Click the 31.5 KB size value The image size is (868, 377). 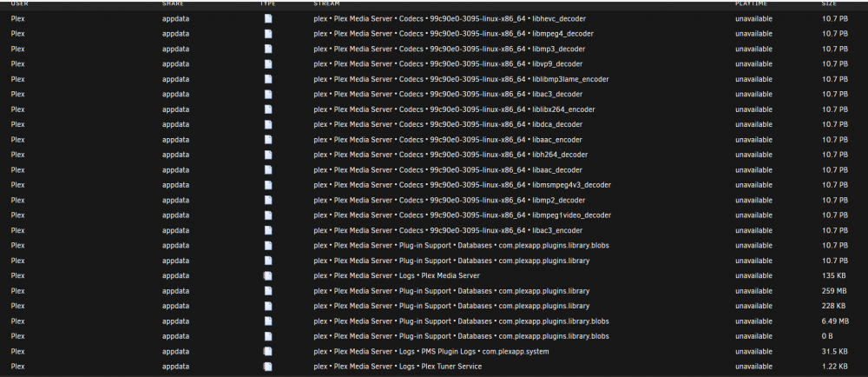pyautogui.click(x=834, y=351)
